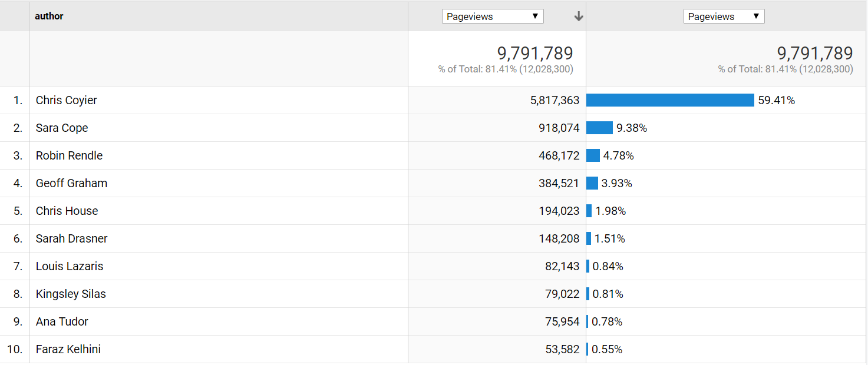
Task: Click pageviews value 148,208
Action: [559, 238]
